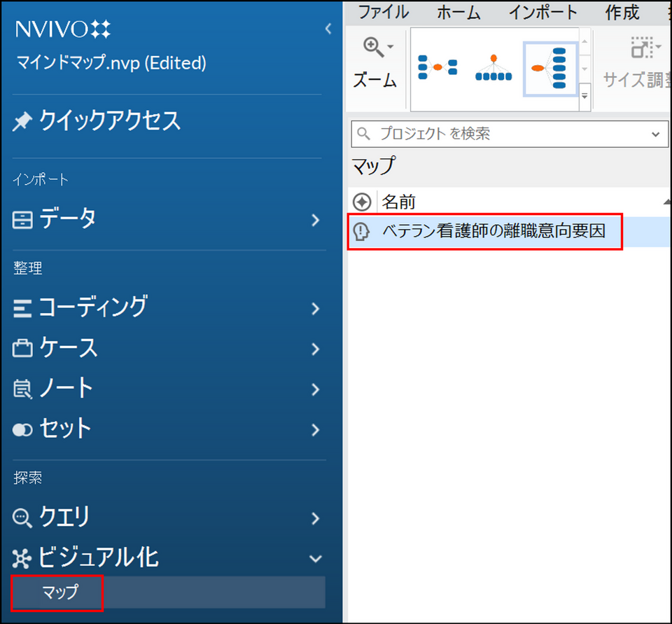Viewport: 672px width, 624px height.
Task: Click the Zoom magnifier icon
Action: 372,48
